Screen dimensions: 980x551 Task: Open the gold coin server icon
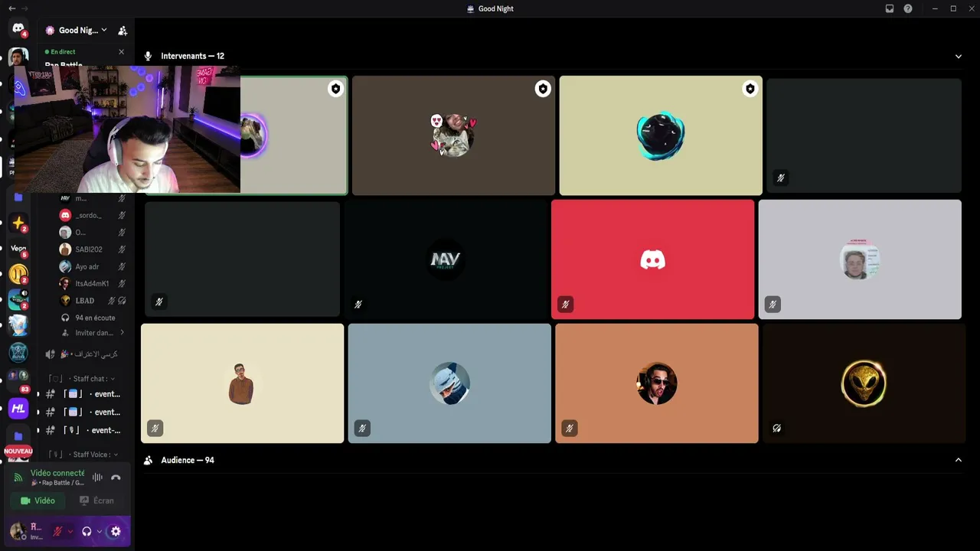tap(18, 274)
